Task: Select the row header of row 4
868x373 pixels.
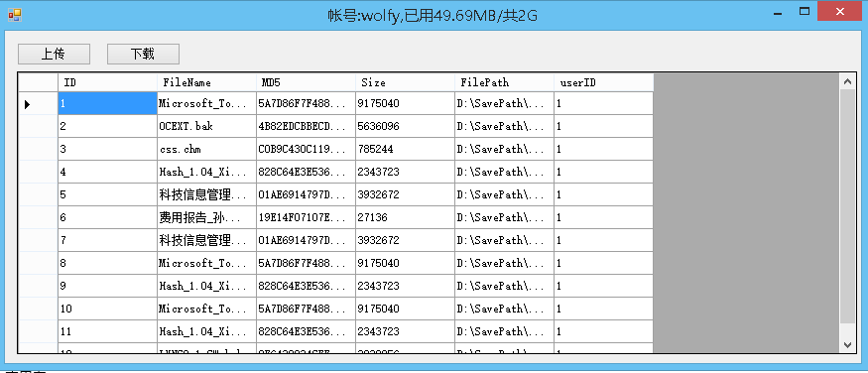Action: pyautogui.click(x=38, y=172)
